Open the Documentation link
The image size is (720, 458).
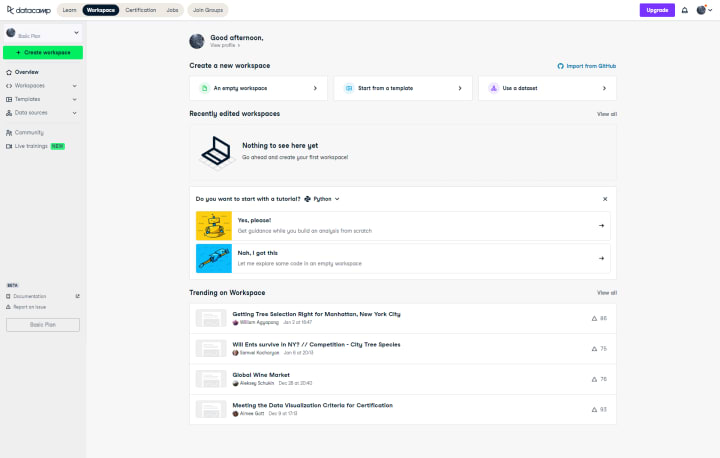(29, 296)
